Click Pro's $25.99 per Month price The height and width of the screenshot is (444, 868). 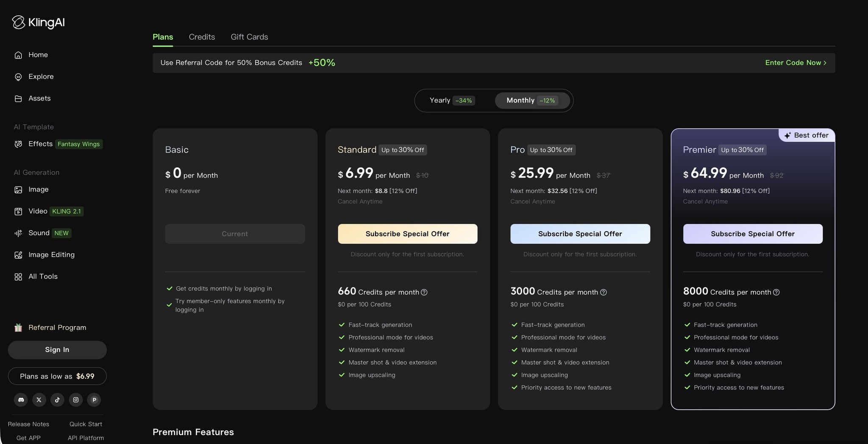tap(550, 173)
